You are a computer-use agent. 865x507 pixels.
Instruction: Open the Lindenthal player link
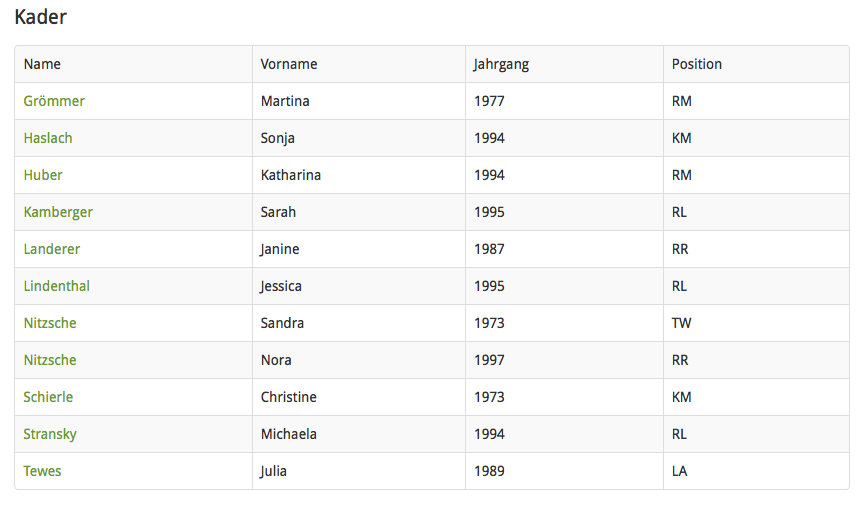pyautogui.click(x=57, y=286)
